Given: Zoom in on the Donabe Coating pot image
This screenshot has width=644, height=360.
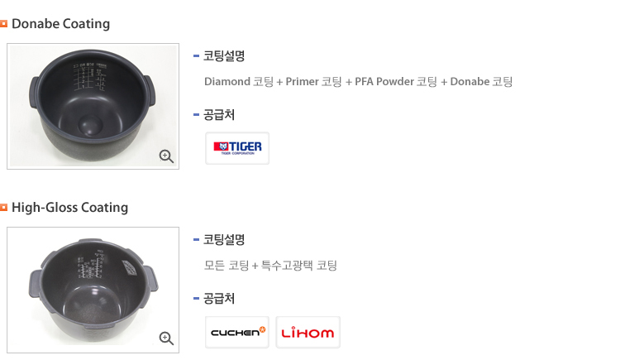Looking at the screenshot, I should (166, 156).
